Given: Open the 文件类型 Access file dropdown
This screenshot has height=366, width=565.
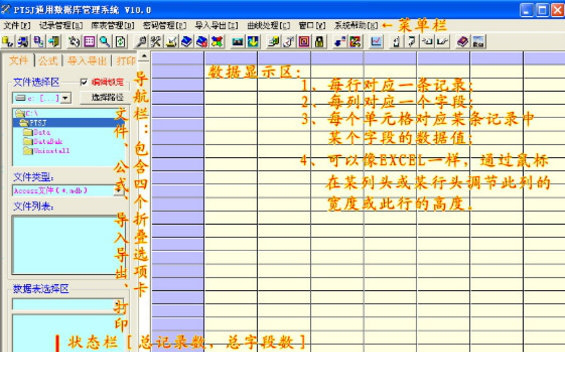Looking at the screenshot, I should 119,191.
